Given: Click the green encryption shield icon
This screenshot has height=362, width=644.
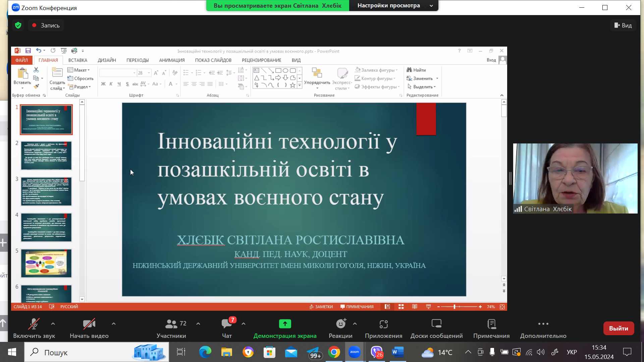Looking at the screenshot, I should pos(18,25).
